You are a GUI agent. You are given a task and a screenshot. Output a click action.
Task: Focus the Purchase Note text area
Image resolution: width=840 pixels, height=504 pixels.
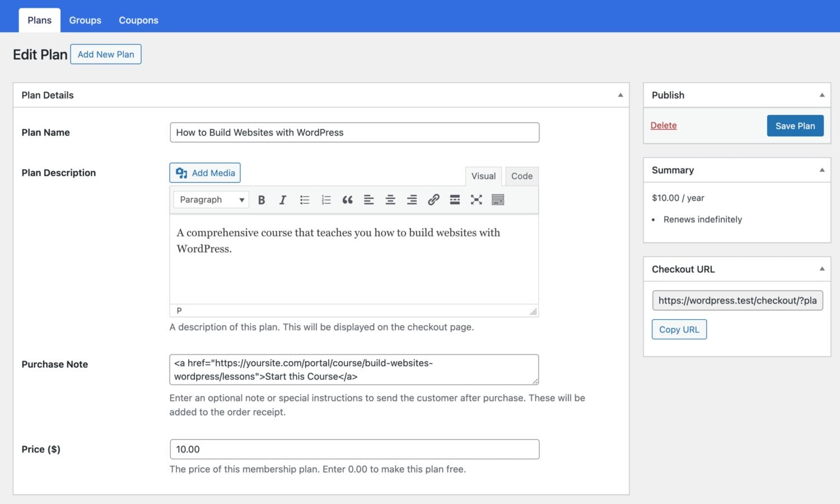[354, 370]
